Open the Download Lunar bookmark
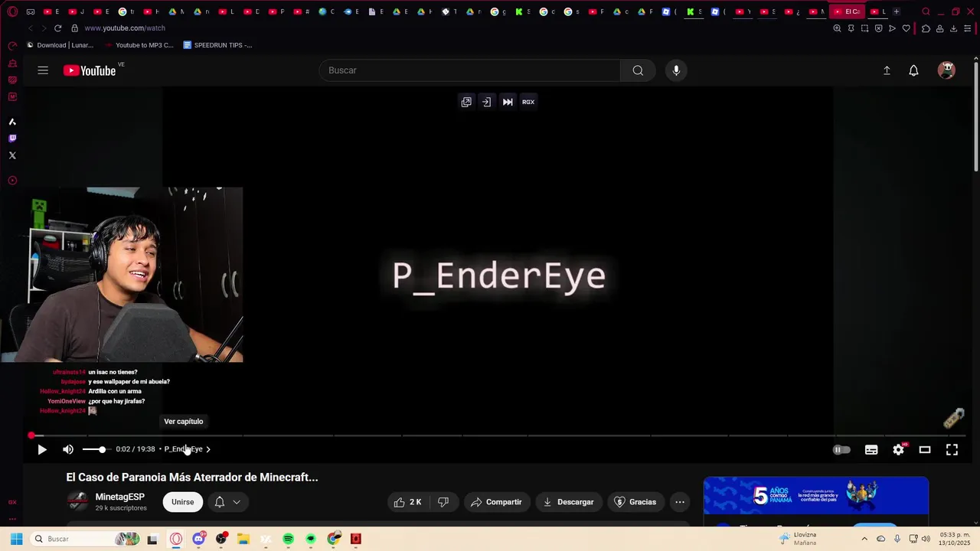The image size is (980, 551). [60, 45]
